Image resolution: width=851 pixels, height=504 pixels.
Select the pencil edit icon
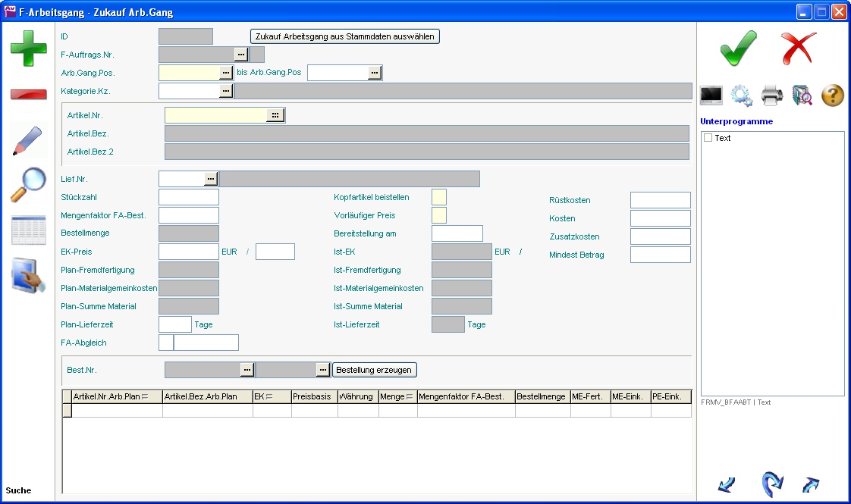[x=28, y=141]
